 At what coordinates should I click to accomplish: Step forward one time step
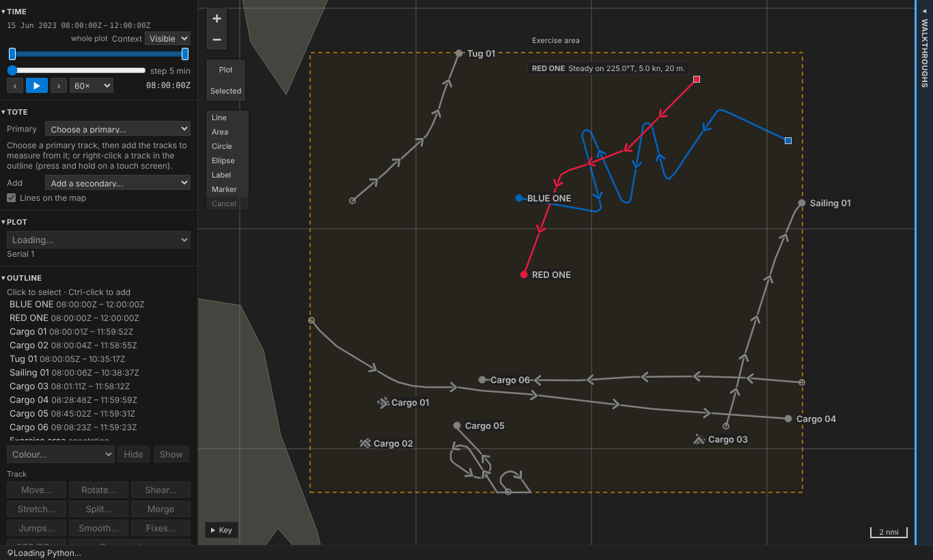(59, 85)
